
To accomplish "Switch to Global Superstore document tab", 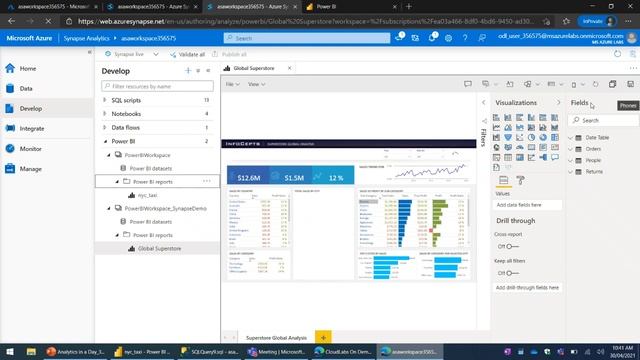I will click(x=253, y=68).
